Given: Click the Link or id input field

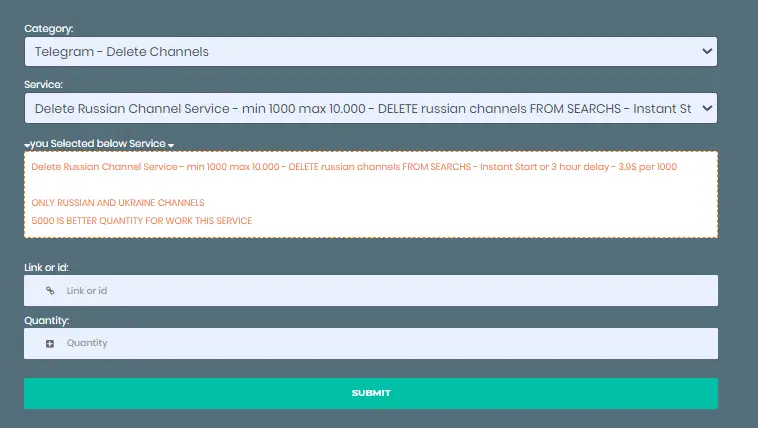Looking at the screenshot, I should point(371,291).
